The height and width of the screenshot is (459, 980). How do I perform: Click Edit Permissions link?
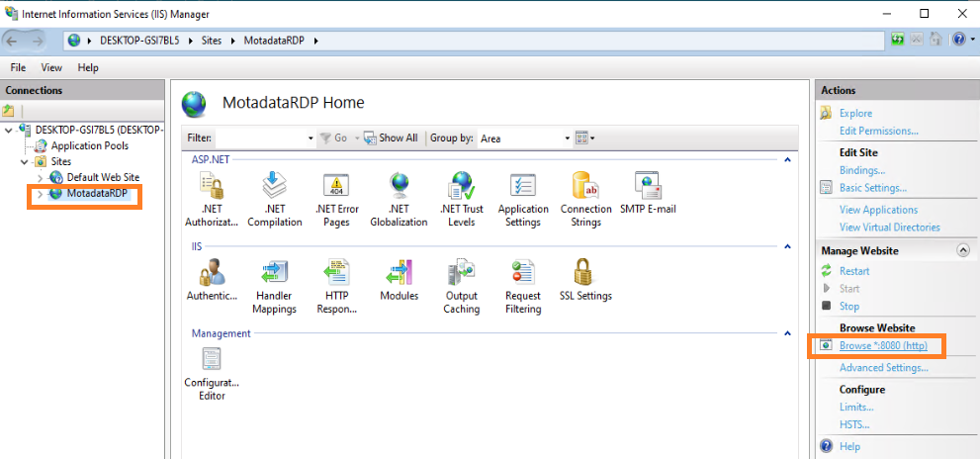coord(879,132)
